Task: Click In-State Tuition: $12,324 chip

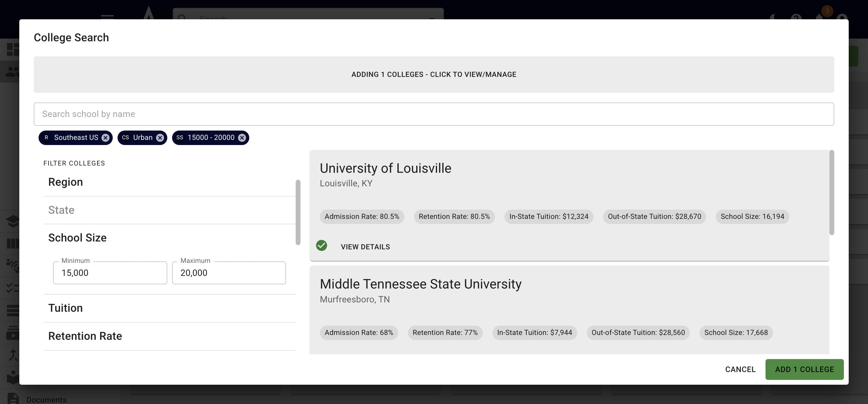Action: tap(549, 216)
